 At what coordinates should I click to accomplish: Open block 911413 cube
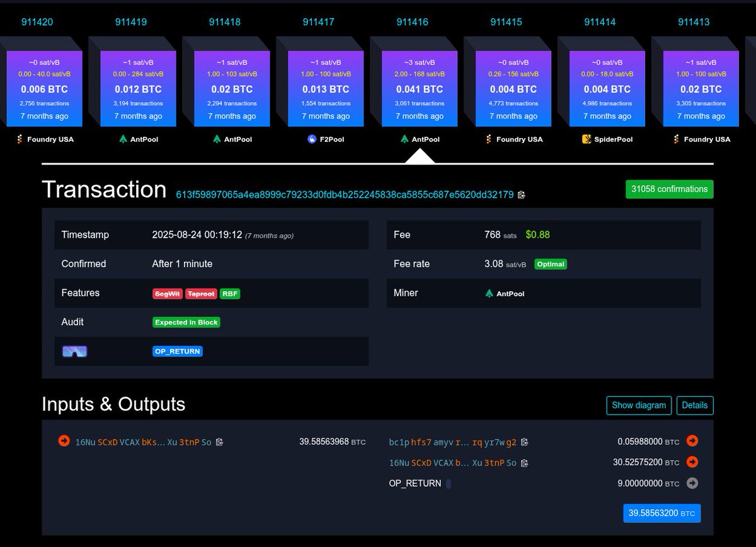[701, 88]
